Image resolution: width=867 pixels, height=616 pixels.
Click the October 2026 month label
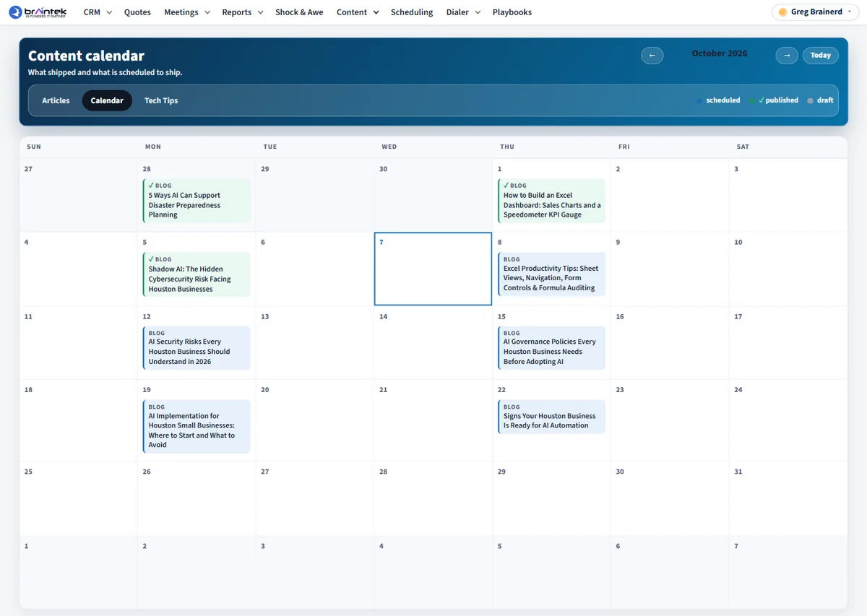[x=720, y=53]
